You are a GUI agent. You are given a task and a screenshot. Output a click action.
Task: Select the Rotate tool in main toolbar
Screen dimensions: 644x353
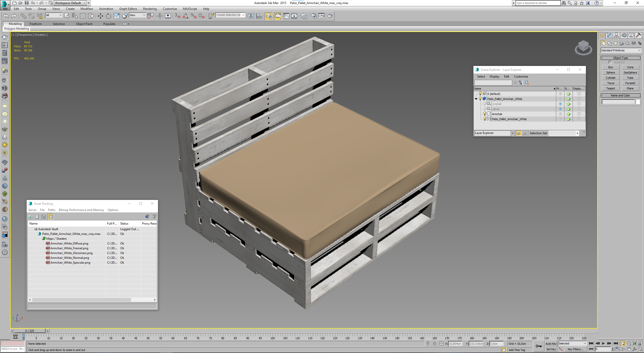coord(108,16)
